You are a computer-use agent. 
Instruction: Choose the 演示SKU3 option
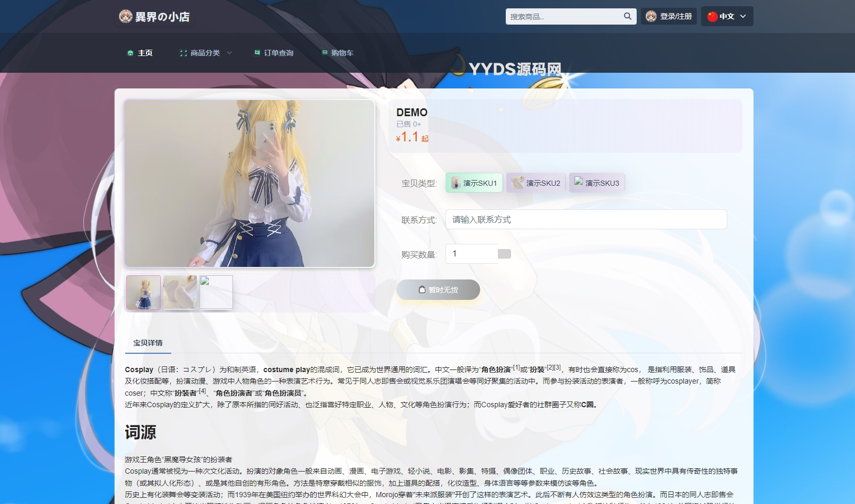597,183
